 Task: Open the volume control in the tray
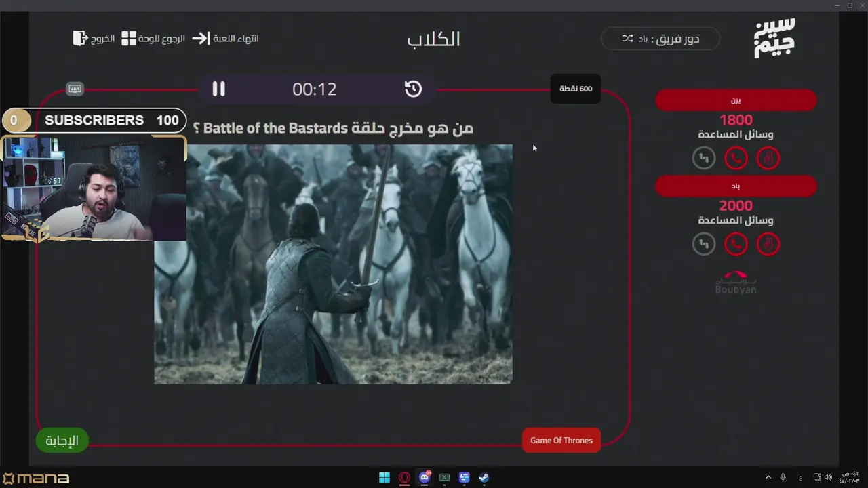828,477
